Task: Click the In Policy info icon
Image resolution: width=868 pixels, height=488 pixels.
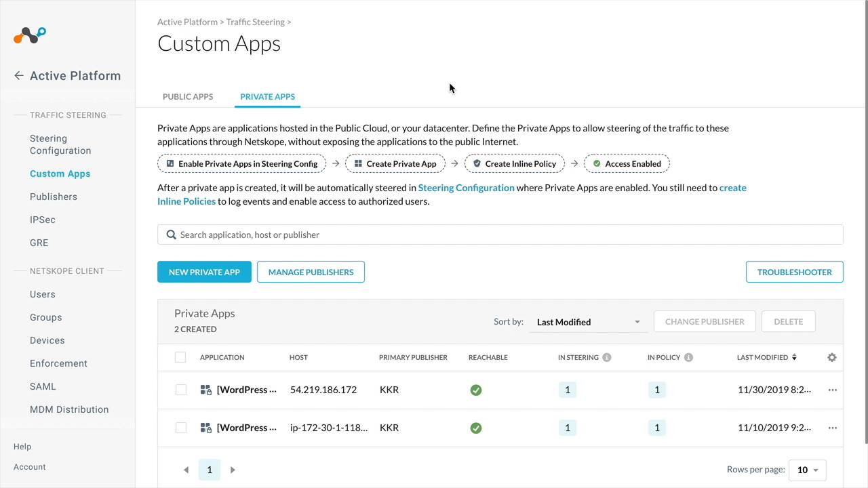Action: click(x=688, y=358)
